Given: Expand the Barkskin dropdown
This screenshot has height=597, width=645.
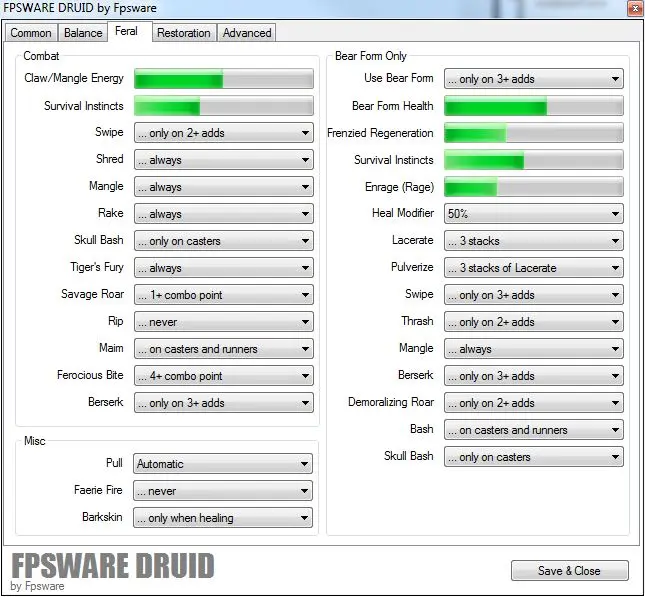Looking at the screenshot, I should click(223, 518).
